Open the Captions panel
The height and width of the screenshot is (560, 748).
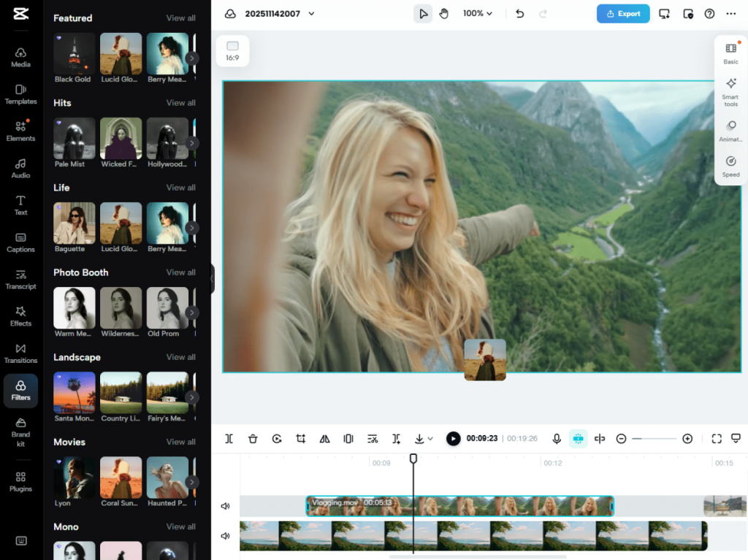(20, 242)
